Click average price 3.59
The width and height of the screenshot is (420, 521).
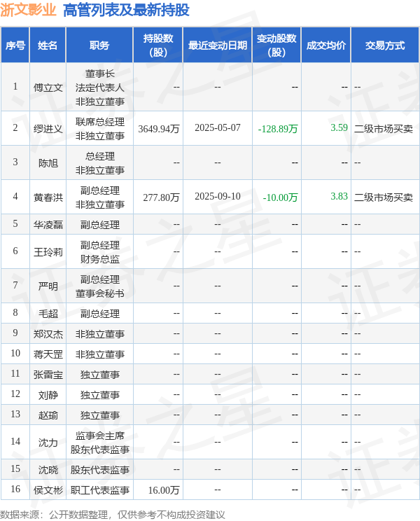[339, 127]
